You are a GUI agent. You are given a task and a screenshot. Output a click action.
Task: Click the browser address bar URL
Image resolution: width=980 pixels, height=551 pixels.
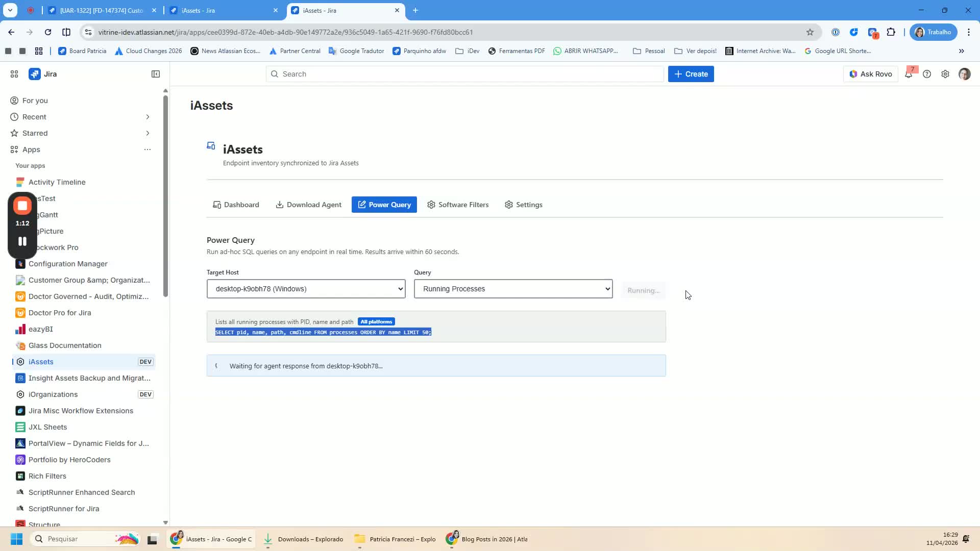(x=286, y=32)
